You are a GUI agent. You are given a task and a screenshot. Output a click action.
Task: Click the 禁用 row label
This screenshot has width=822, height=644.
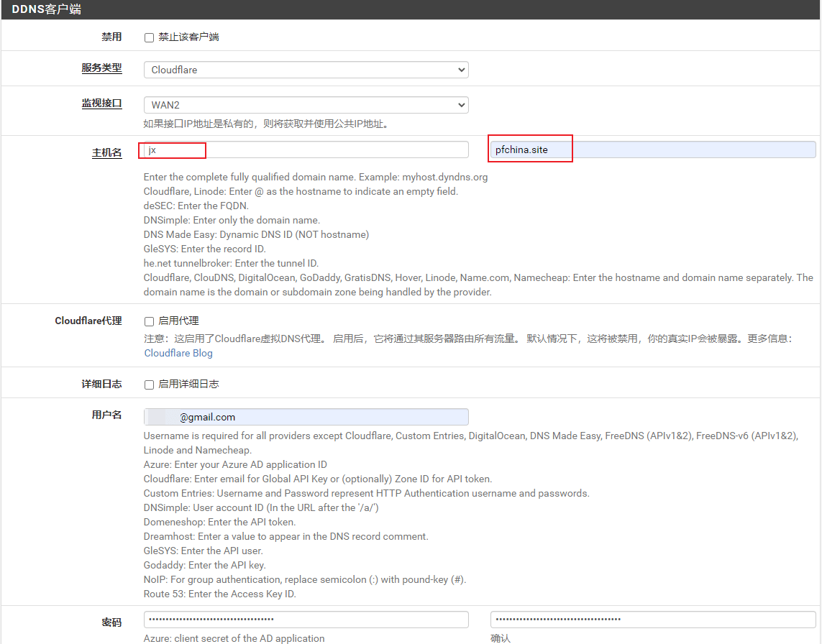pos(111,37)
